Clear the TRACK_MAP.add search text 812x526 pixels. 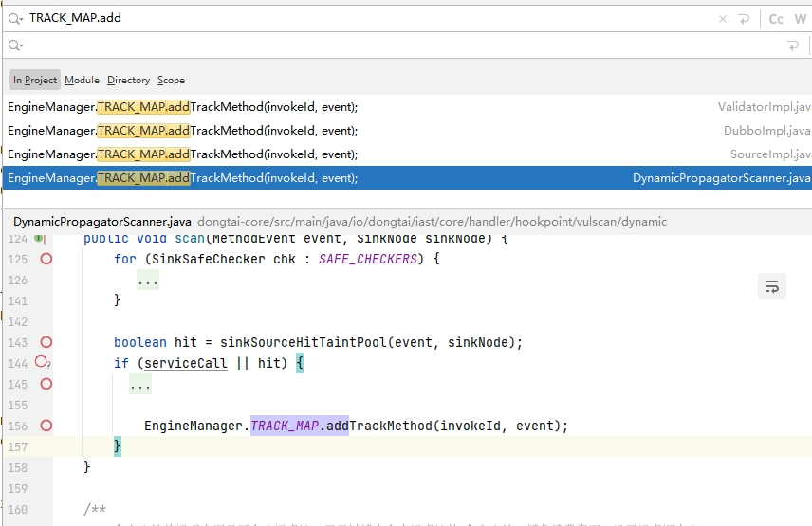pos(723,18)
